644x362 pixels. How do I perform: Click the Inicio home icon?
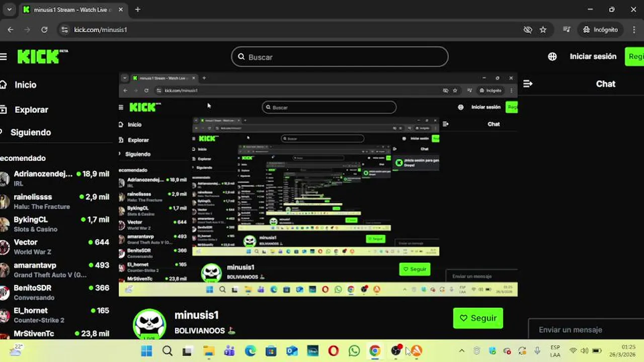[x=4, y=84]
